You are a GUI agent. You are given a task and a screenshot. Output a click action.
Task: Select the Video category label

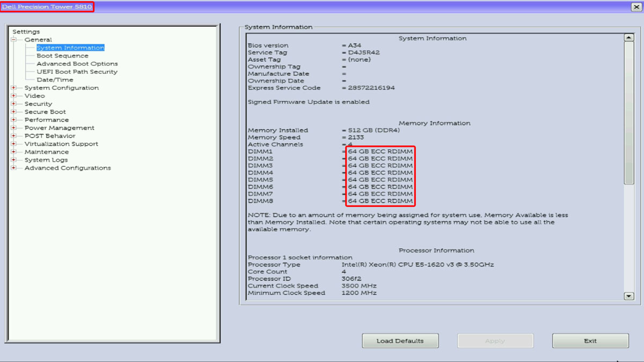click(35, 96)
